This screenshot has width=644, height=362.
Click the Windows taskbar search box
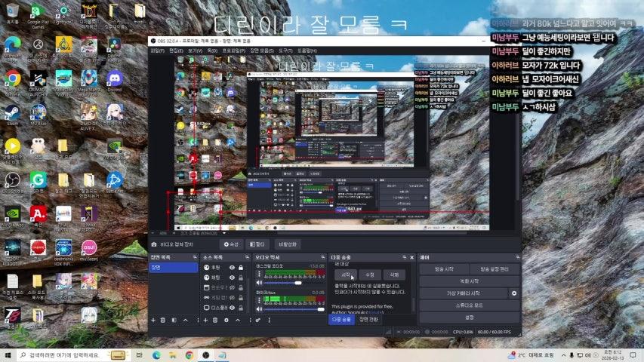tap(72, 355)
